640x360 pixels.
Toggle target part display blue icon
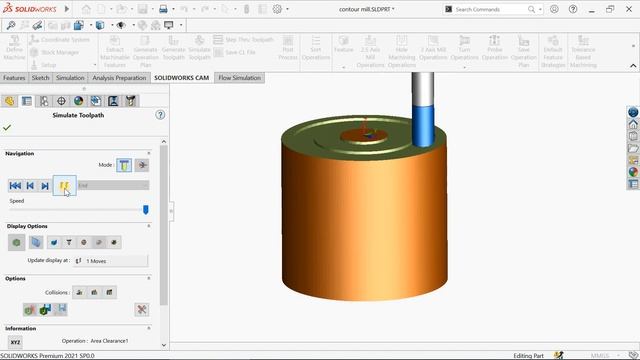(36, 242)
